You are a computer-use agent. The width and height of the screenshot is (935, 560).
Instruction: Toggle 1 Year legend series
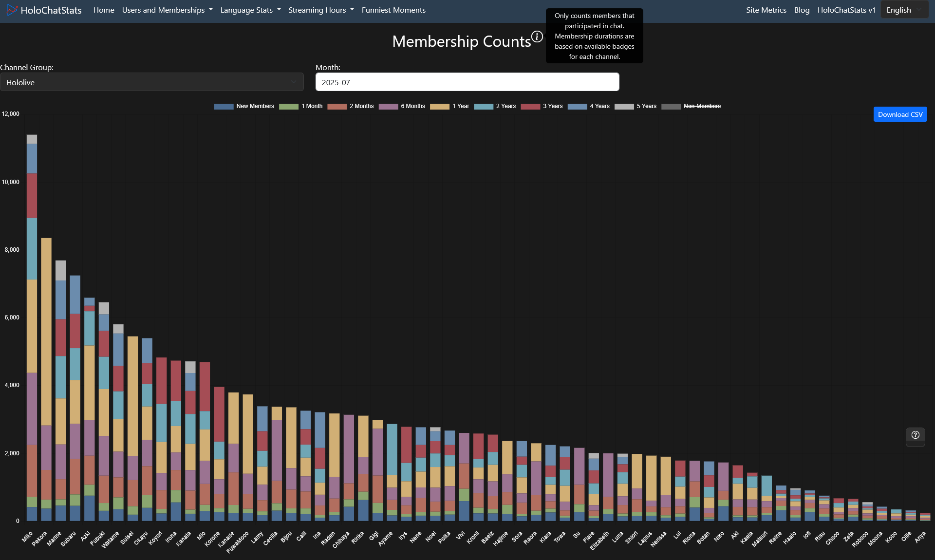click(449, 106)
